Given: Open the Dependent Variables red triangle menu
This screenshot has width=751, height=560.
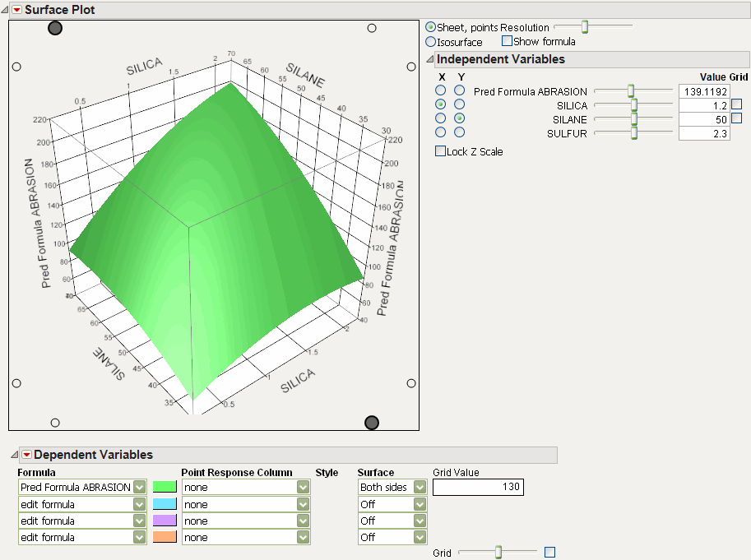Looking at the screenshot, I should (x=25, y=455).
